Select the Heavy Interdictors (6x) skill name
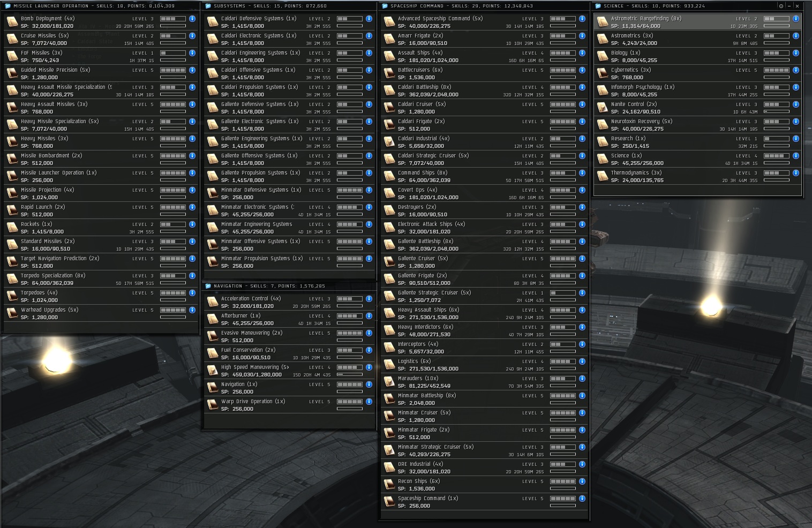 tap(426, 327)
